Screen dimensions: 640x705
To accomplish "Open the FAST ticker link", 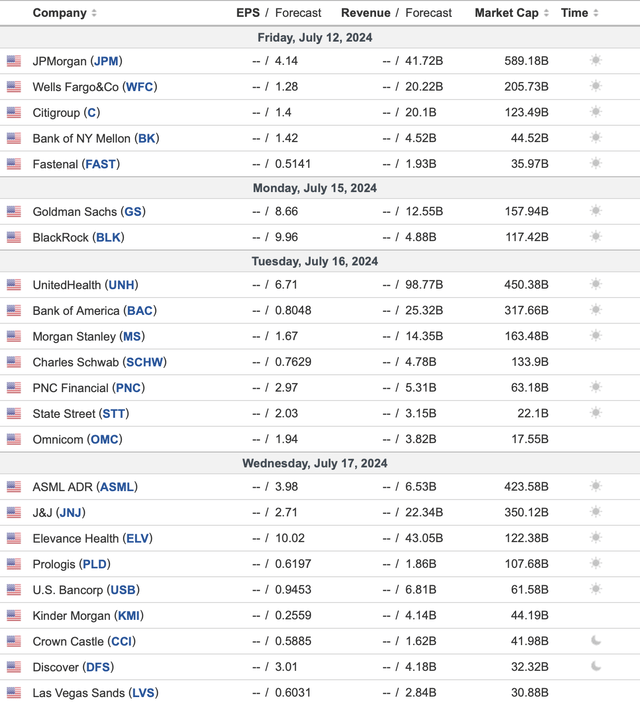I will click(x=101, y=164).
